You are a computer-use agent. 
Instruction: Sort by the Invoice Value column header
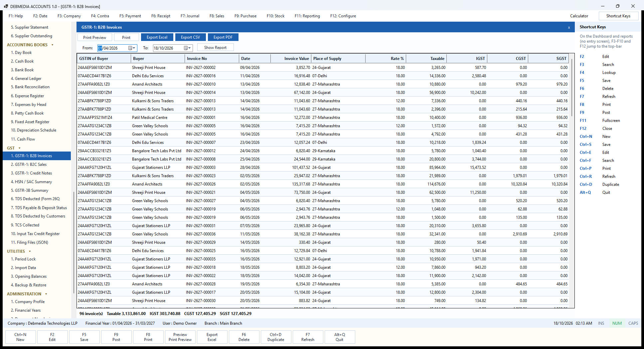coord(291,59)
